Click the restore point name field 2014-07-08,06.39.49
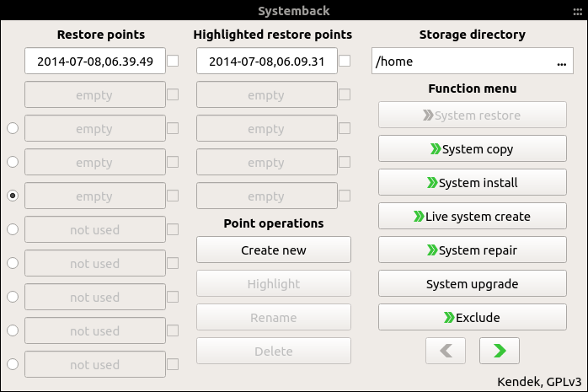The width and height of the screenshot is (588, 392). tap(95, 61)
